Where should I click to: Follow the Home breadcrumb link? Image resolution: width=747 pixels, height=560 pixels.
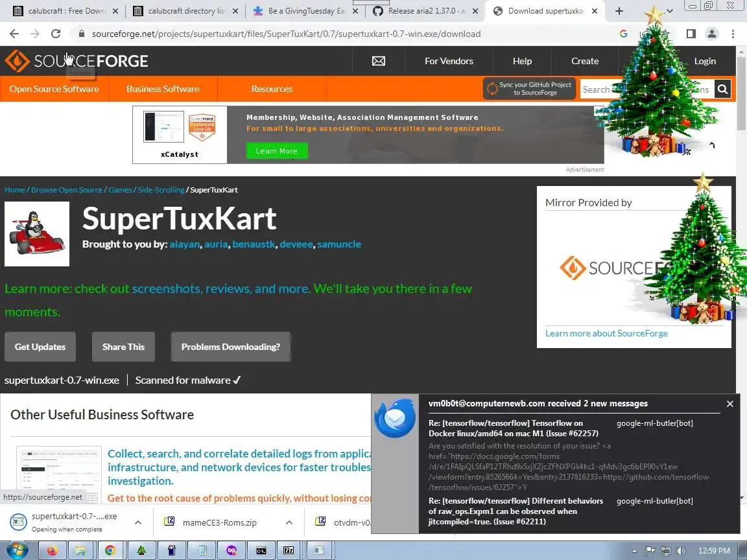tap(15, 189)
